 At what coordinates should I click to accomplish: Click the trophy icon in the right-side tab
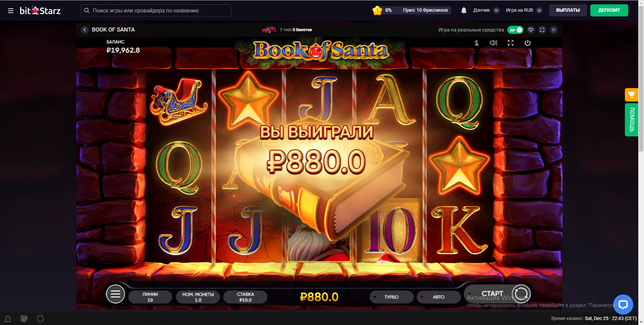point(631,95)
